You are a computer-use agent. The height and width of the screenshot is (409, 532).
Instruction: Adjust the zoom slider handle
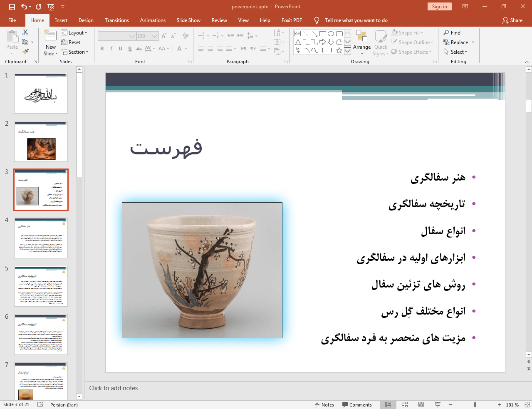click(475, 404)
